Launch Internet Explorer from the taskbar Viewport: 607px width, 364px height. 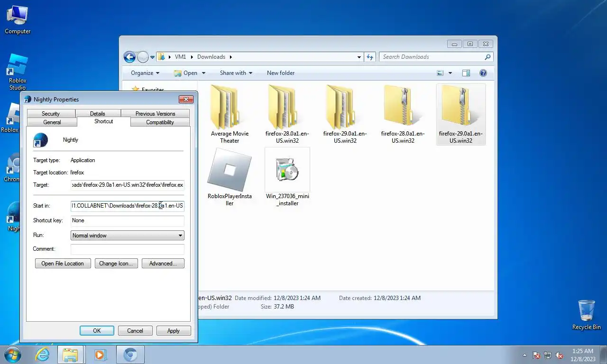tap(43, 355)
